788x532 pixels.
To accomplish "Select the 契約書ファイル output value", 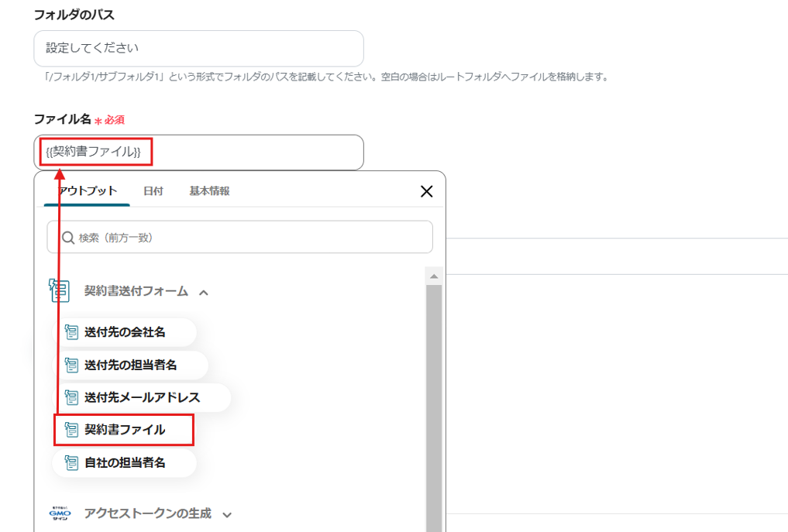I will pos(124,431).
